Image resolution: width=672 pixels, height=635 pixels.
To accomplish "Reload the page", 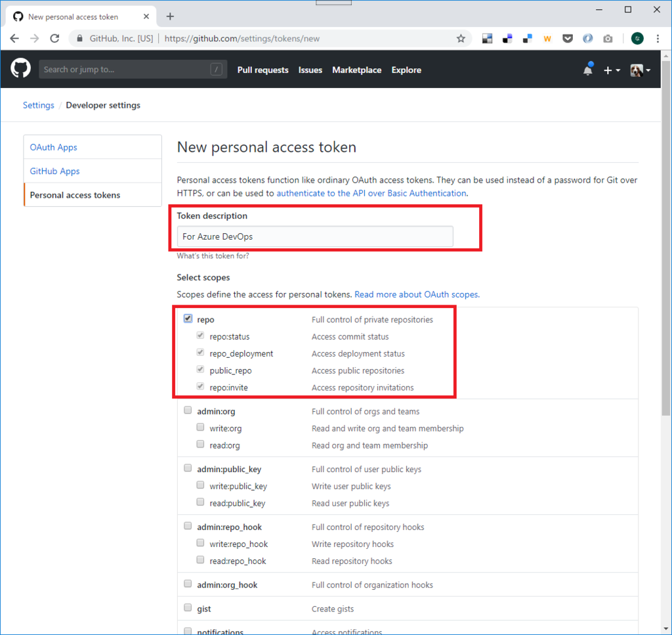I will point(55,39).
